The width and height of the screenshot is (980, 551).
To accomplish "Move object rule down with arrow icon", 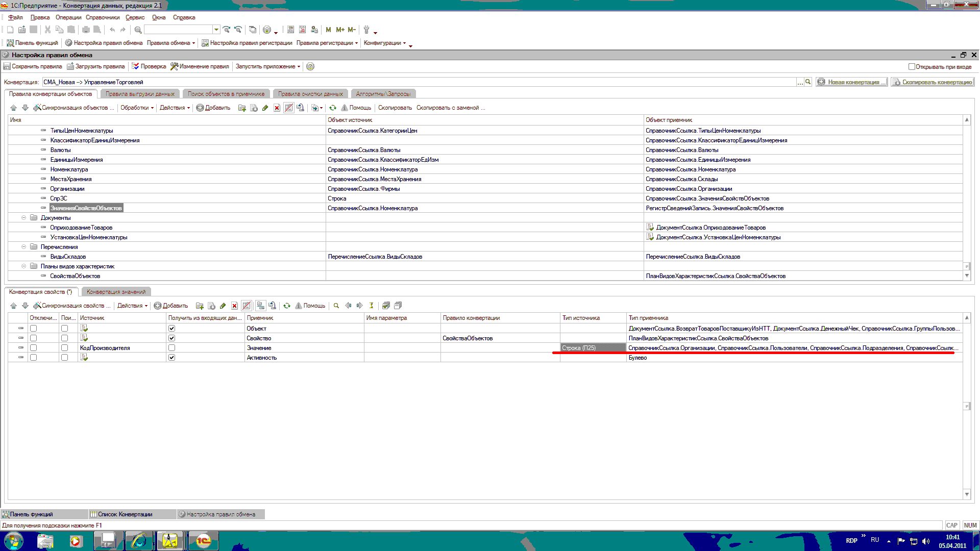I will click(25, 108).
